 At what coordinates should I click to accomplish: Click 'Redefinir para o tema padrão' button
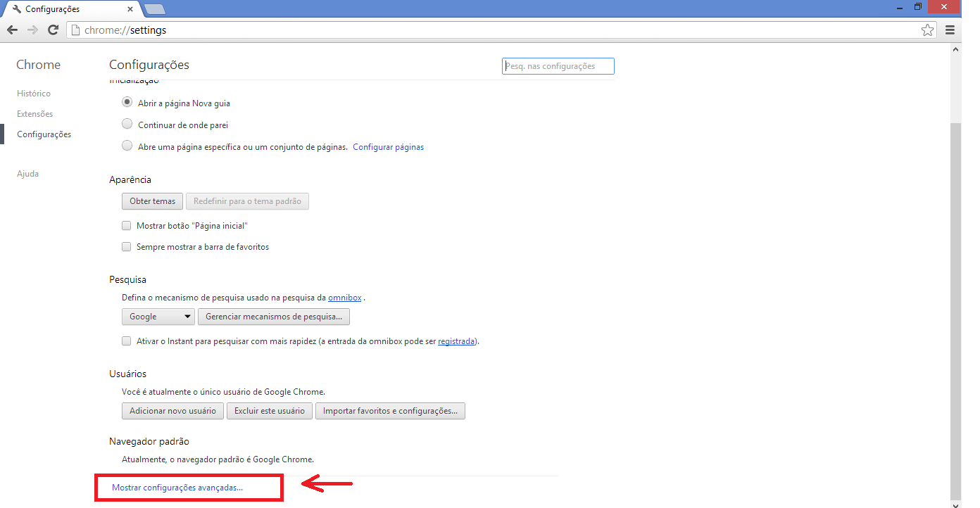click(247, 201)
